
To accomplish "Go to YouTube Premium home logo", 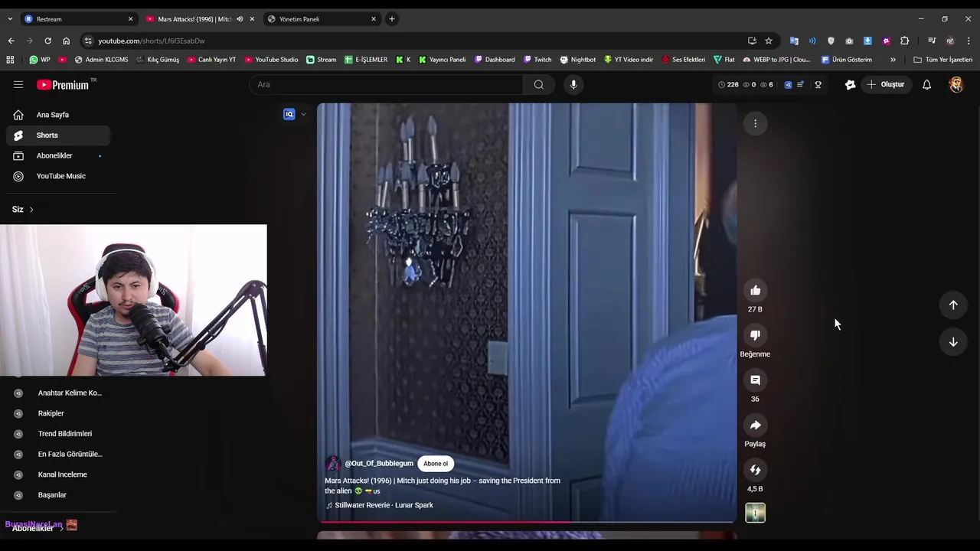I will pyautogui.click(x=64, y=85).
